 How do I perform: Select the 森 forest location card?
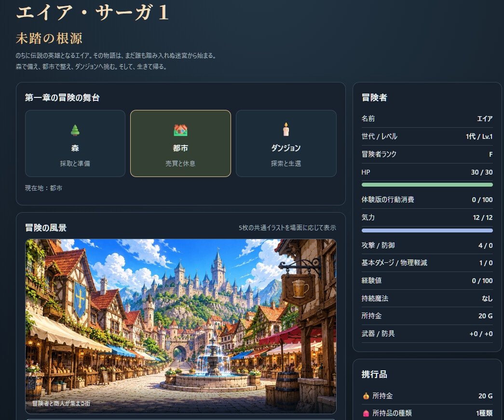coord(75,143)
